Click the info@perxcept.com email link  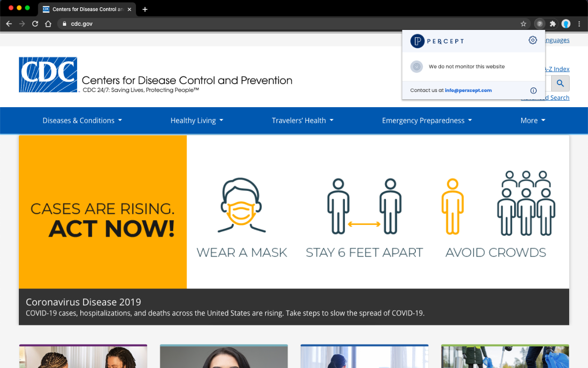point(468,91)
